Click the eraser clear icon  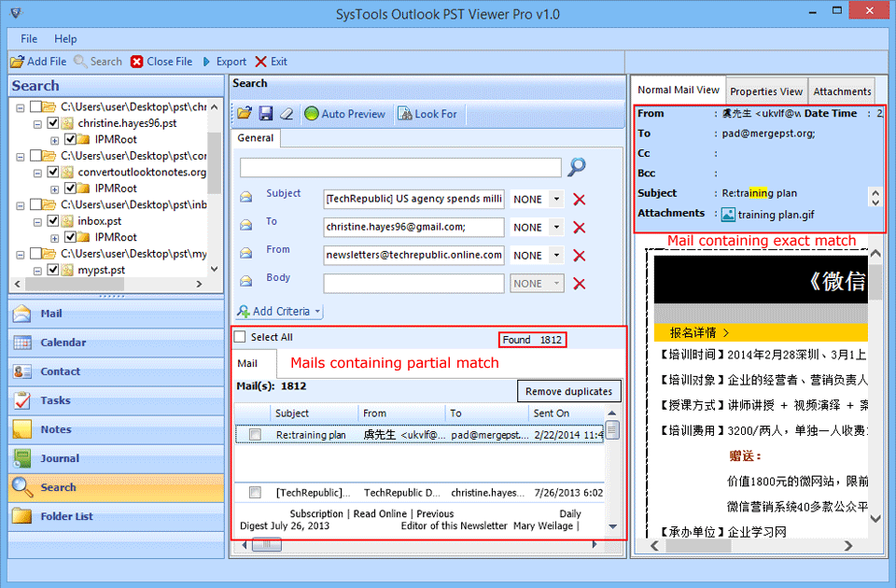(287, 113)
